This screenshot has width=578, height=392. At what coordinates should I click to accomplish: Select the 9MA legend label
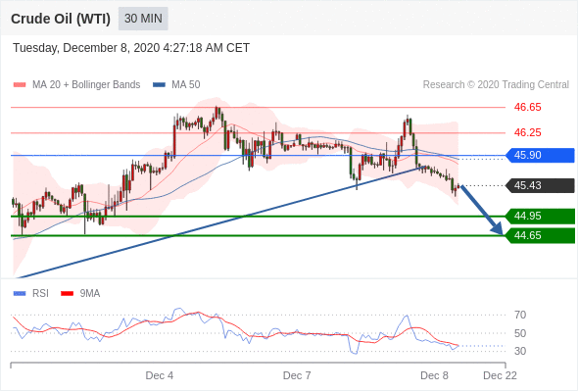coord(90,294)
